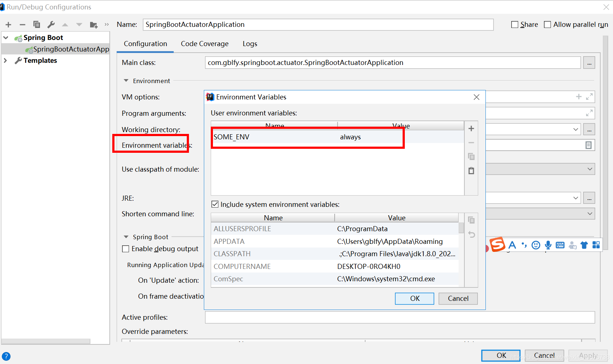Select the ComSpec system variable row
This screenshot has height=364, width=613.
point(335,279)
